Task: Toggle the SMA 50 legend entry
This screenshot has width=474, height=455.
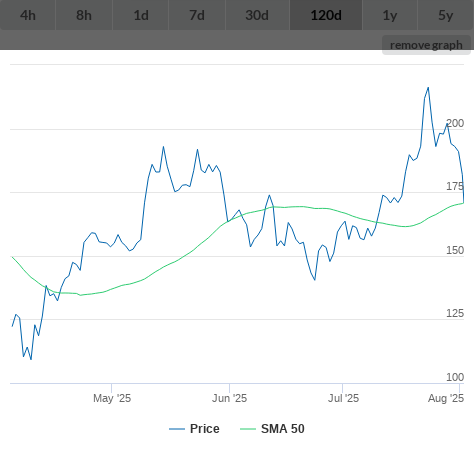Action: click(x=283, y=429)
